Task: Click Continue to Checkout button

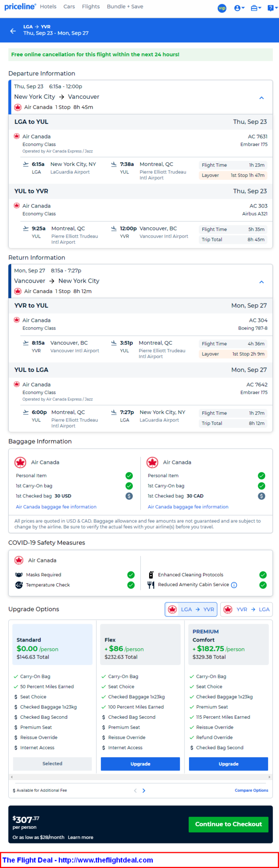Action: click(x=229, y=824)
